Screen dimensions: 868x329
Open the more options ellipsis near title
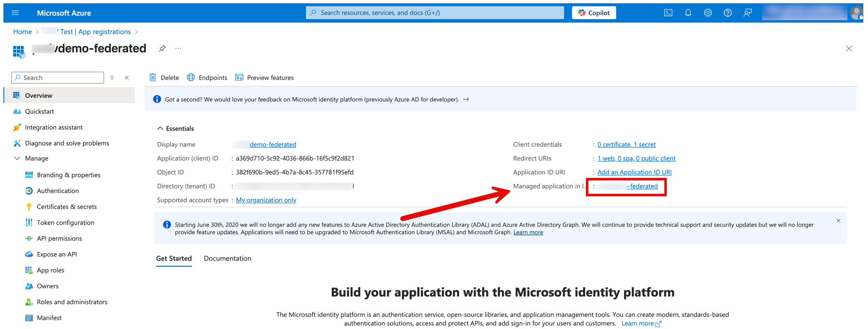(x=178, y=48)
